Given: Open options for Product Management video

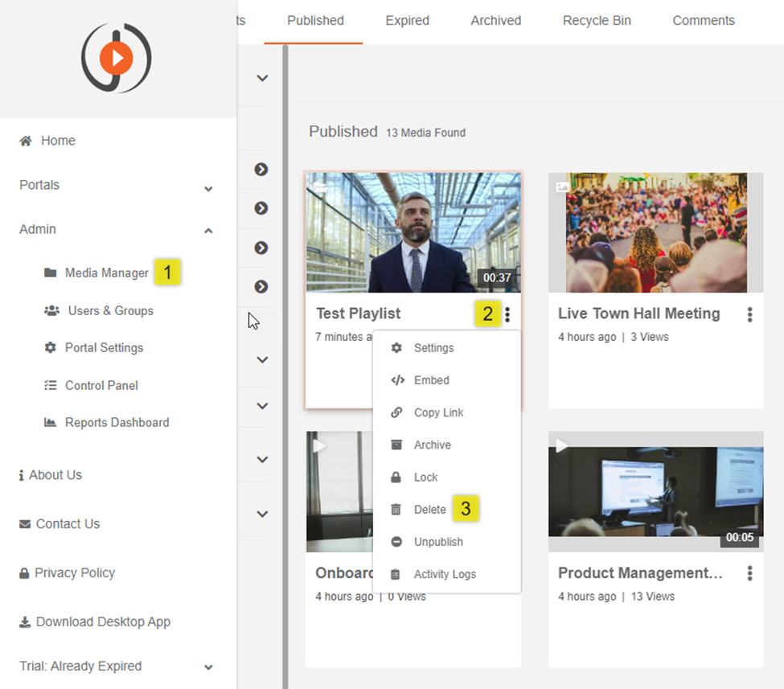Looking at the screenshot, I should (x=749, y=573).
